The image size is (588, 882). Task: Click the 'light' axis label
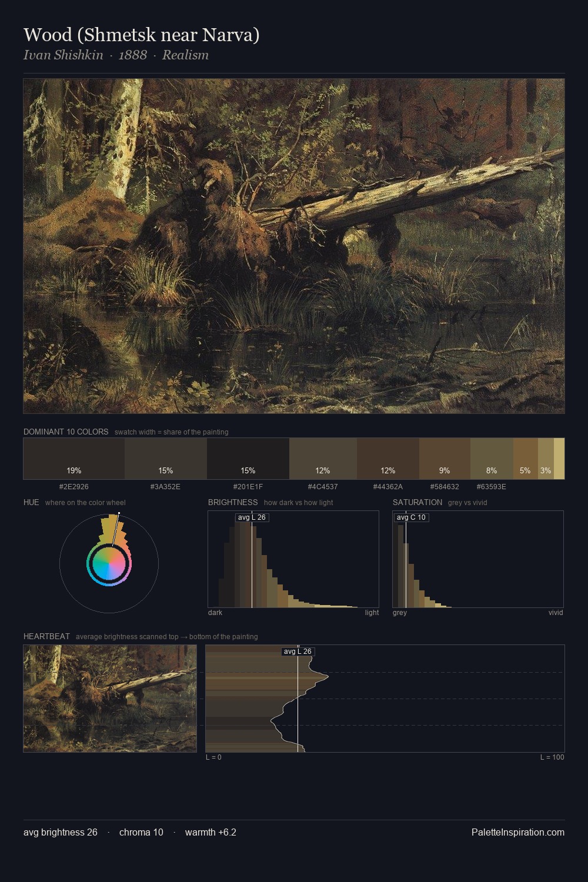pos(372,612)
